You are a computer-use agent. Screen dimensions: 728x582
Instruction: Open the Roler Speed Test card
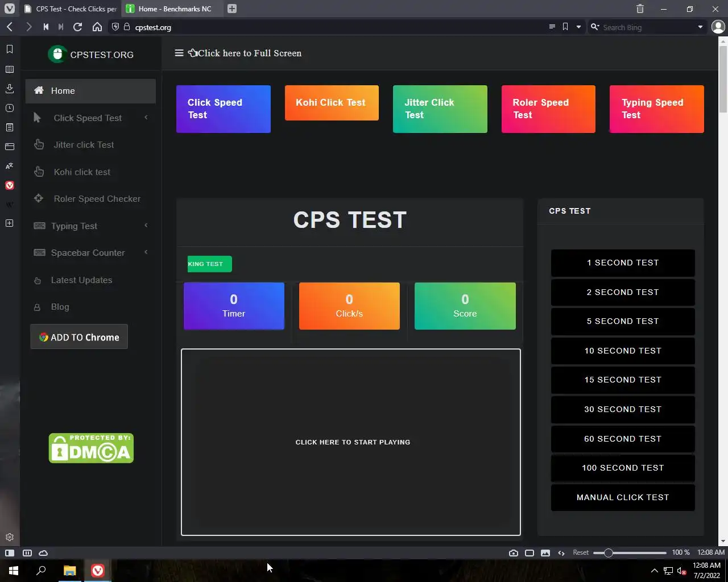[548, 109]
